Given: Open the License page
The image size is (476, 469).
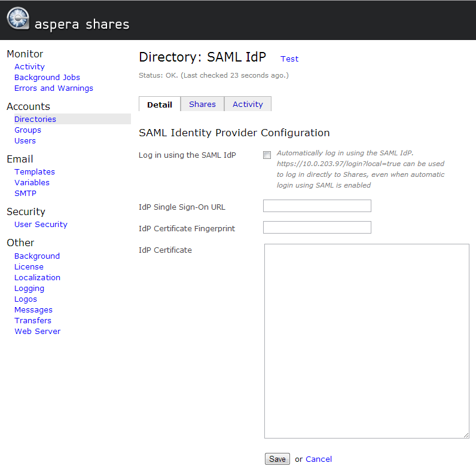Looking at the screenshot, I should 29,266.
